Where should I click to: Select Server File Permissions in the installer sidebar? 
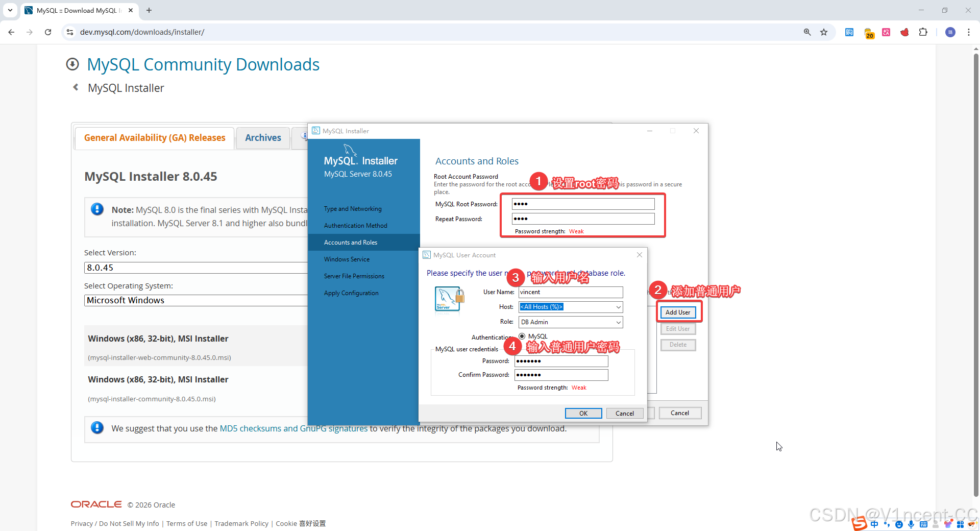354,276
